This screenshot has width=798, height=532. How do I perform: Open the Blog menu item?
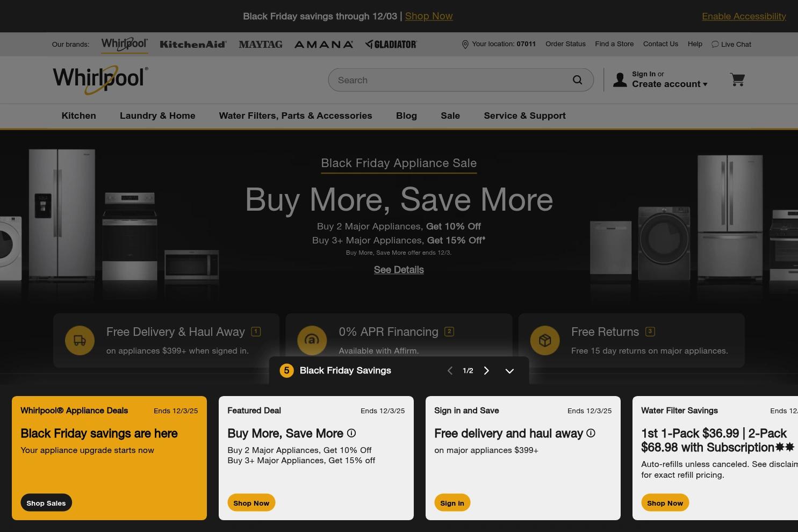(x=406, y=116)
